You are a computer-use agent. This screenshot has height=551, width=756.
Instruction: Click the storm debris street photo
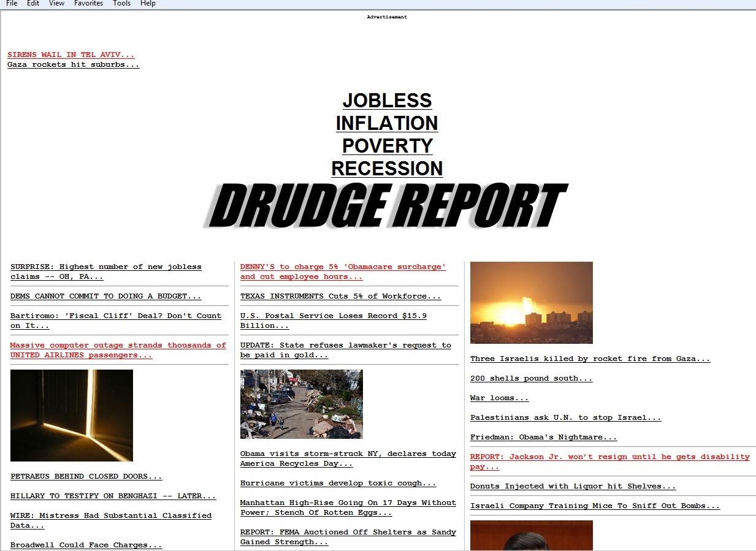[x=302, y=404]
